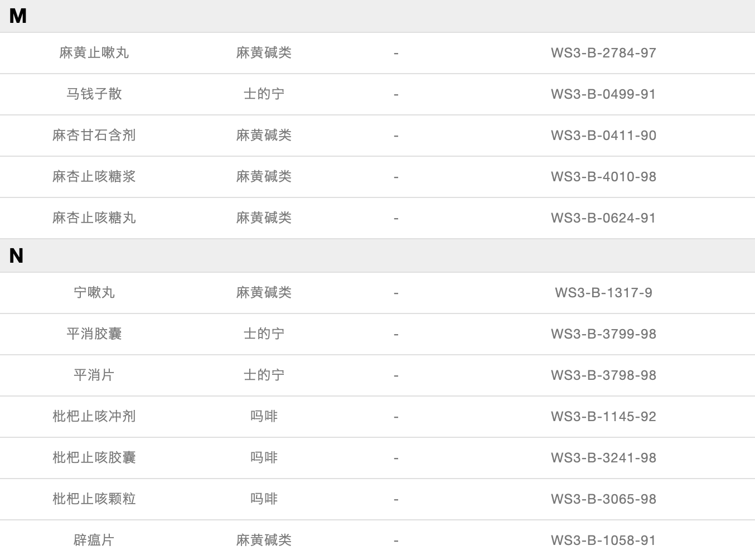Click the 平消片 drug name
The width and height of the screenshot is (755, 560).
(x=94, y=375)
